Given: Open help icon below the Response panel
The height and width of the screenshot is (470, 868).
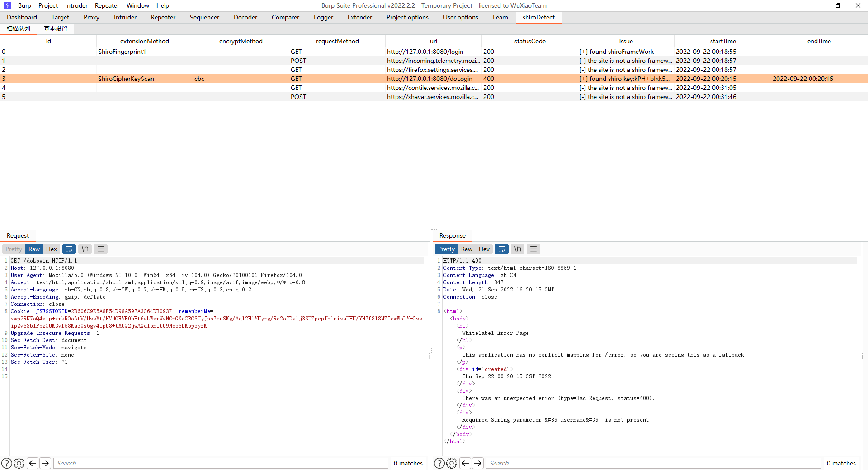Looking at the screenshot, I should tap(439, 463).
